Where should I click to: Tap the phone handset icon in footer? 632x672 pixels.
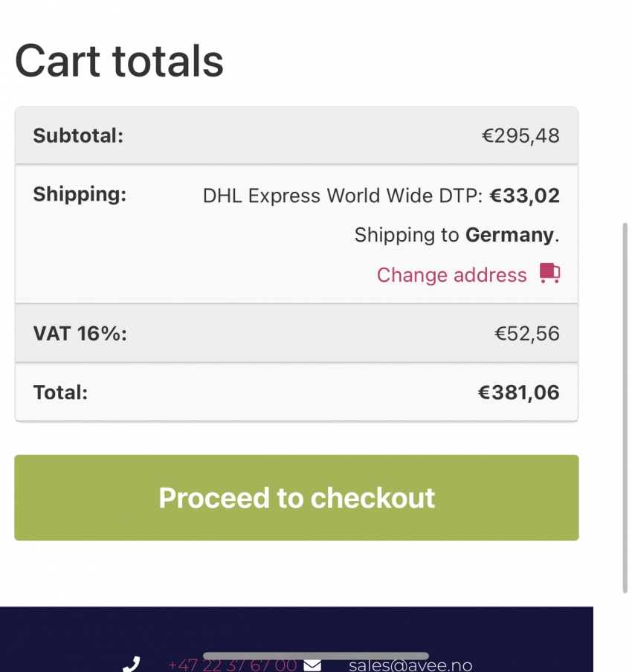point(132,664)
